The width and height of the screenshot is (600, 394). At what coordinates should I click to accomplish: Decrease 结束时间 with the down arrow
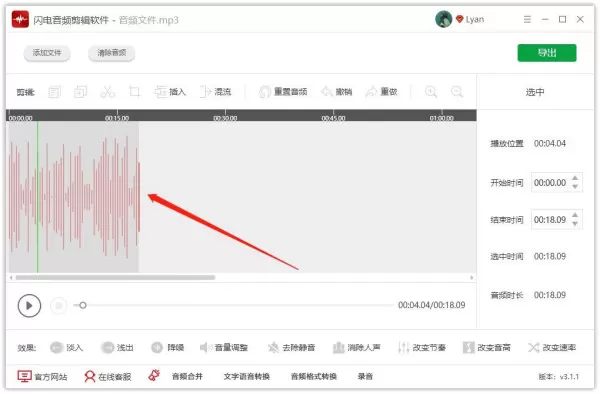575,223
